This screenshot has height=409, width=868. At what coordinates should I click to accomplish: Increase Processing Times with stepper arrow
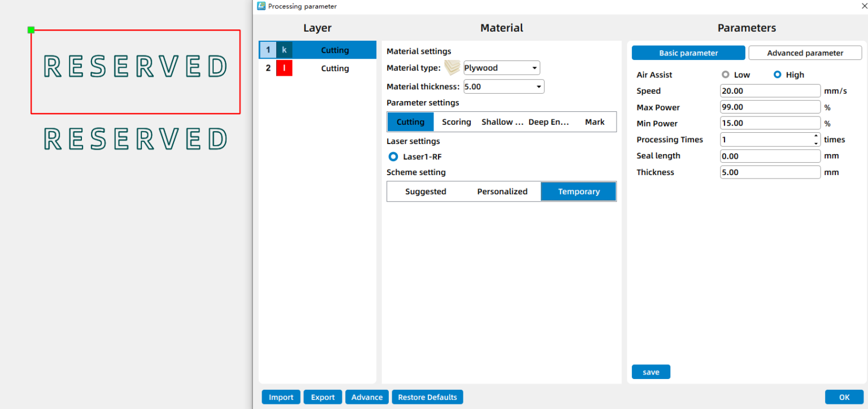pyautogui.click(x=815, y=136)
